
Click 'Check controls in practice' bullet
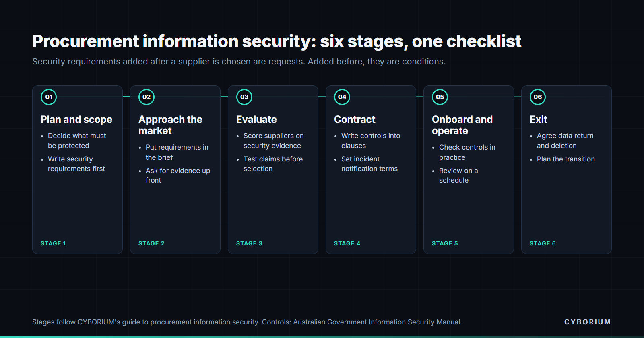click(x=467, y=153)
